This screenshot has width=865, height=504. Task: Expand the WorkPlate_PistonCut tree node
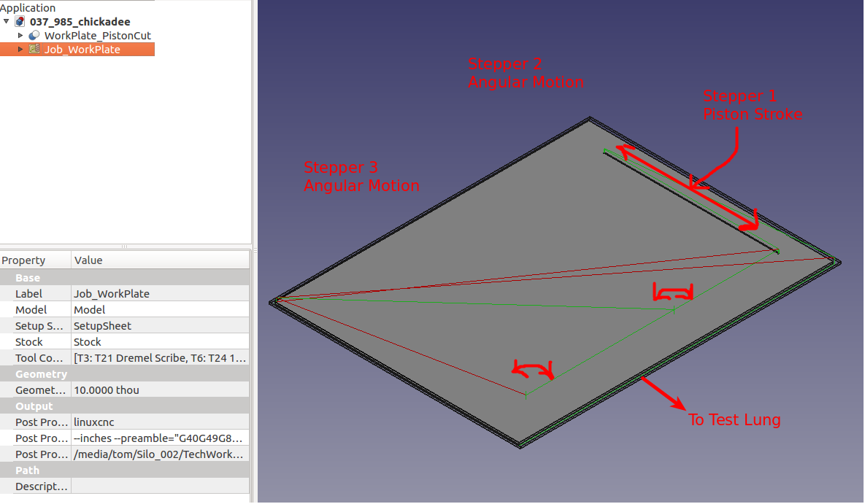pyautogui.click(x=20, y=36)
